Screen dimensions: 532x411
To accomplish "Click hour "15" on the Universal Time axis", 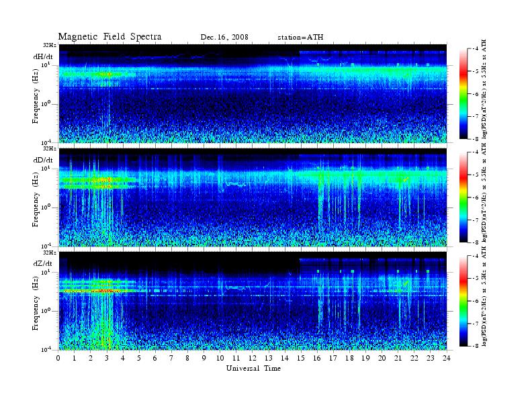I will (x=301, y=358).
